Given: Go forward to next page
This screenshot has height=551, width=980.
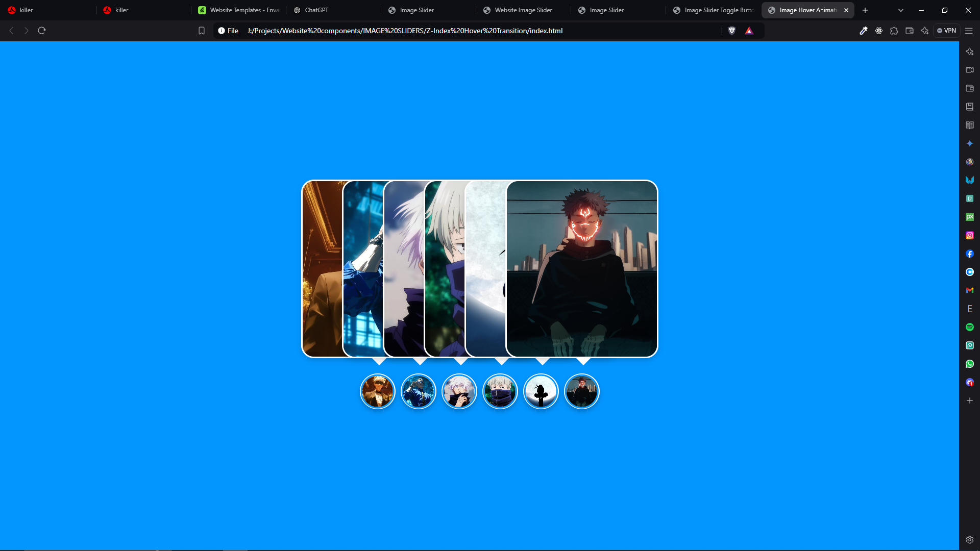Looking at the screenshot, I should tap(27, 31).
